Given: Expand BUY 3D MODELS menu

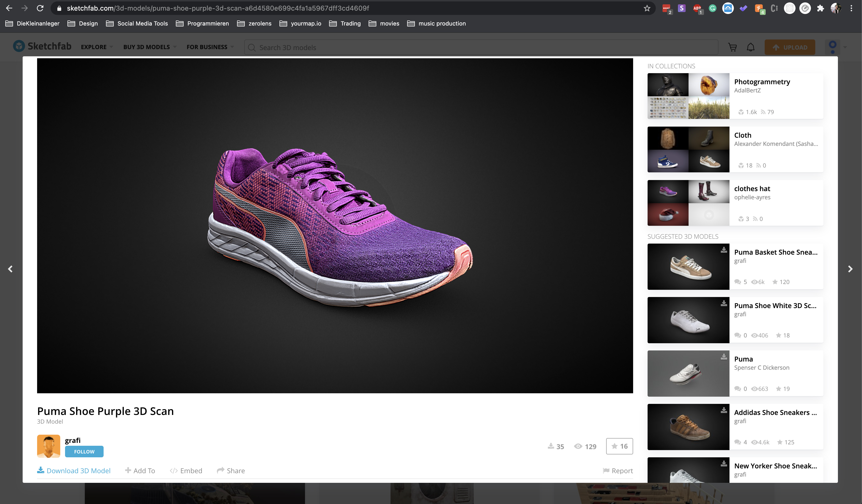Looking at the screenshot, I should (x=150, y=47).
